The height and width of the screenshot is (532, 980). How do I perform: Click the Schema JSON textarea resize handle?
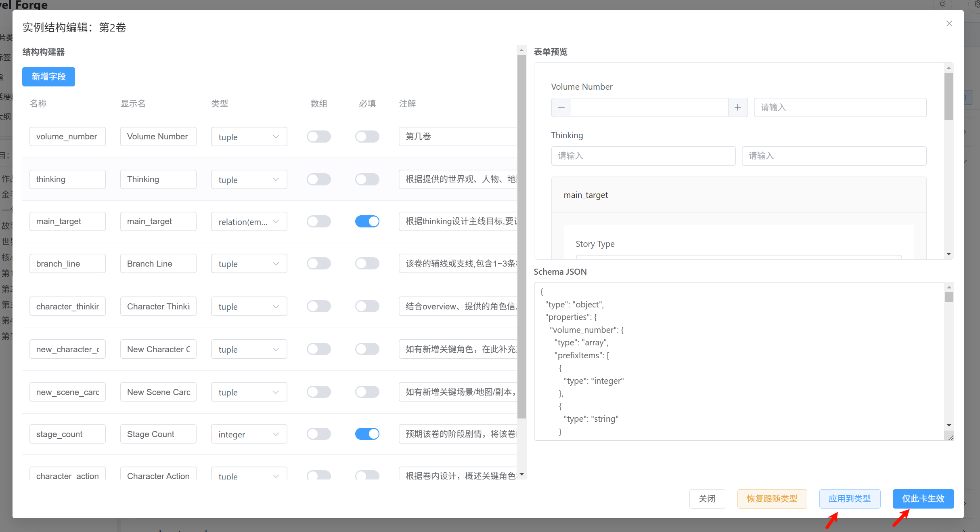[x=951, y=437]
